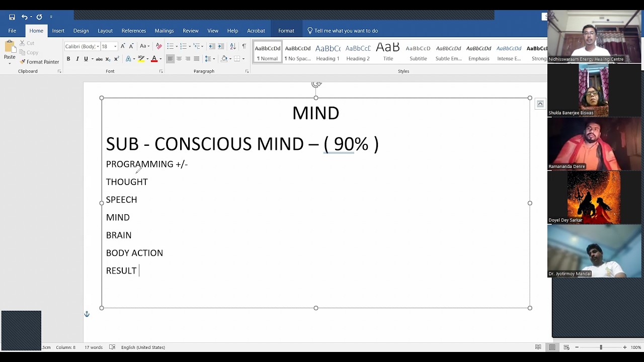Screen dimensions: 644x362
Task: Open the spelling and grammar check
Action: [x=112, y=347]
